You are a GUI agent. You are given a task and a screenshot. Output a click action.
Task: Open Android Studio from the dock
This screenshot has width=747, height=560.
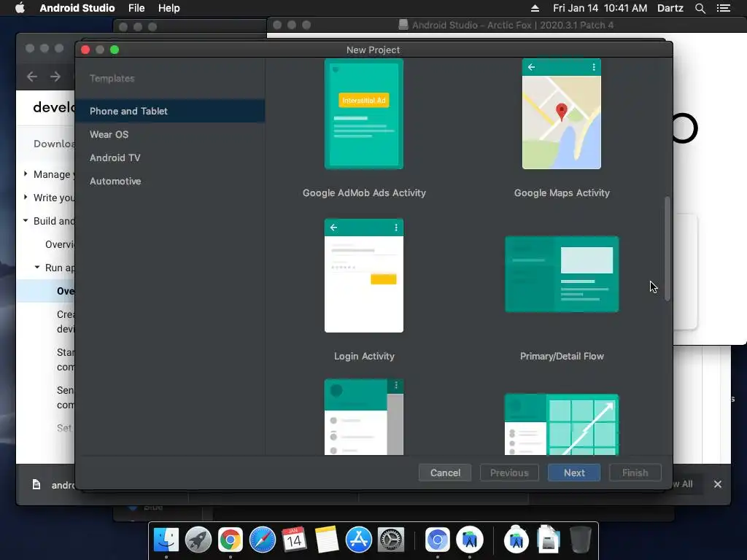click(470, 540)
